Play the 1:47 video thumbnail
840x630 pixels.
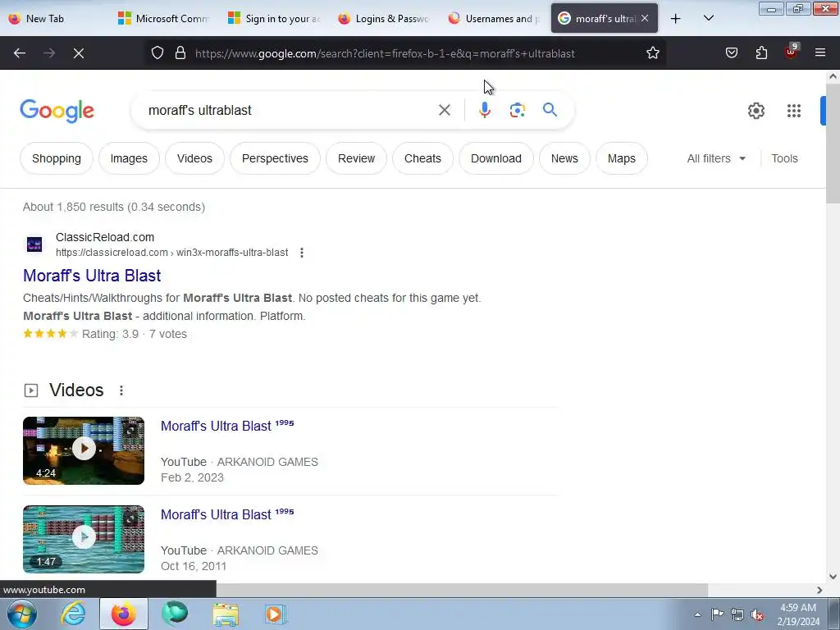point(84,539)
